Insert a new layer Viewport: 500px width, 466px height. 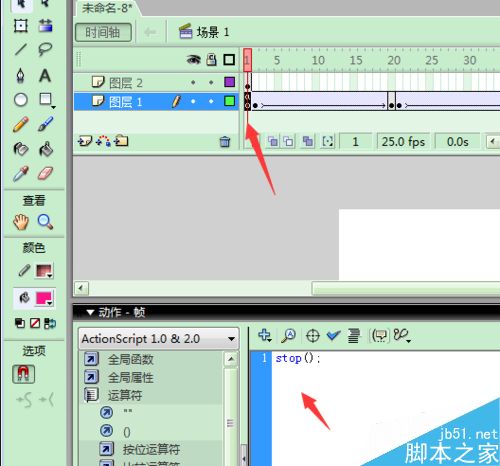85,141
